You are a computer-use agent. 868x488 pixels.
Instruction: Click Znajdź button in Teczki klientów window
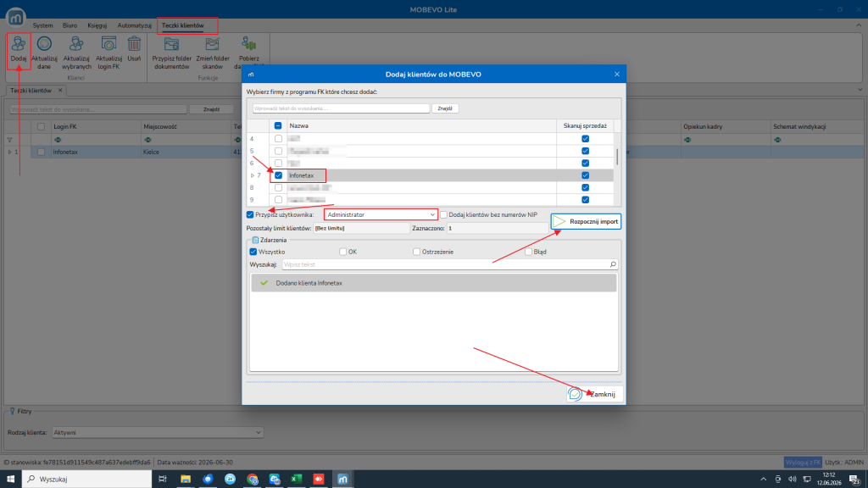pyautogui.click(x=211, y=109)
